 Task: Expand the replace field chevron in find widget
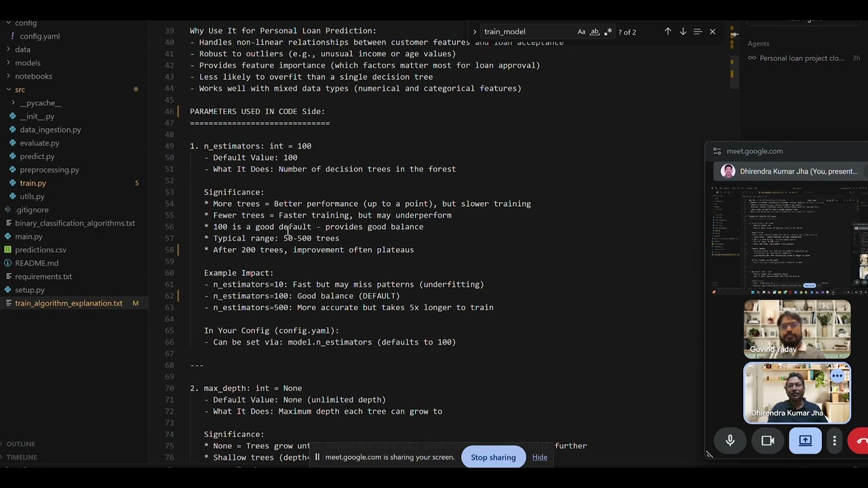coord(475,32)
